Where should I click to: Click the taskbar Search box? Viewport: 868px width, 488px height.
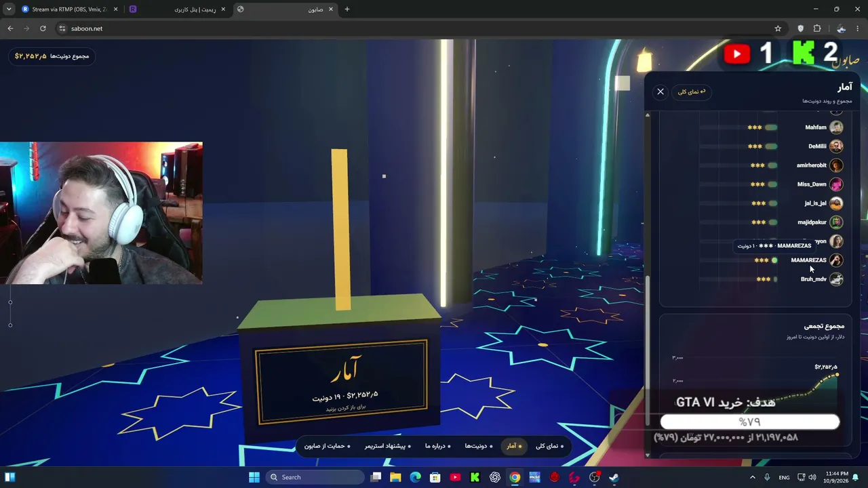point(314,477)
